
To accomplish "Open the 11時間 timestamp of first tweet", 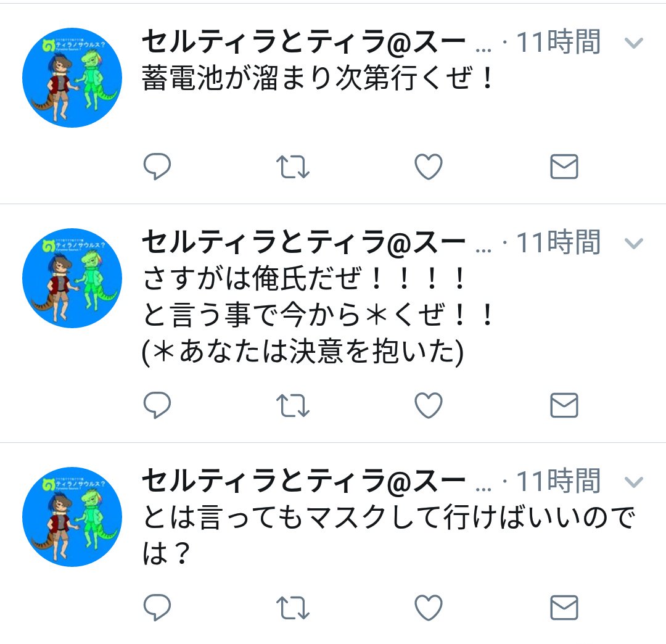I will (x=558, y=42).
